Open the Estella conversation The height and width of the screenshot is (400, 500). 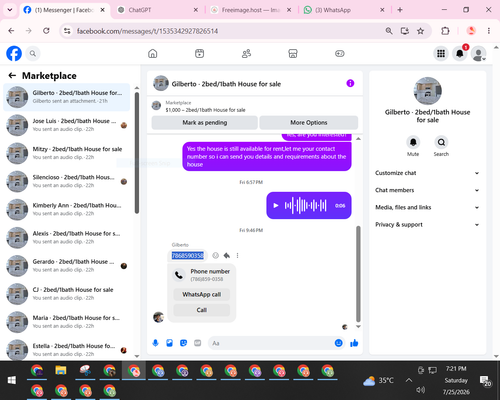point(67,349)
